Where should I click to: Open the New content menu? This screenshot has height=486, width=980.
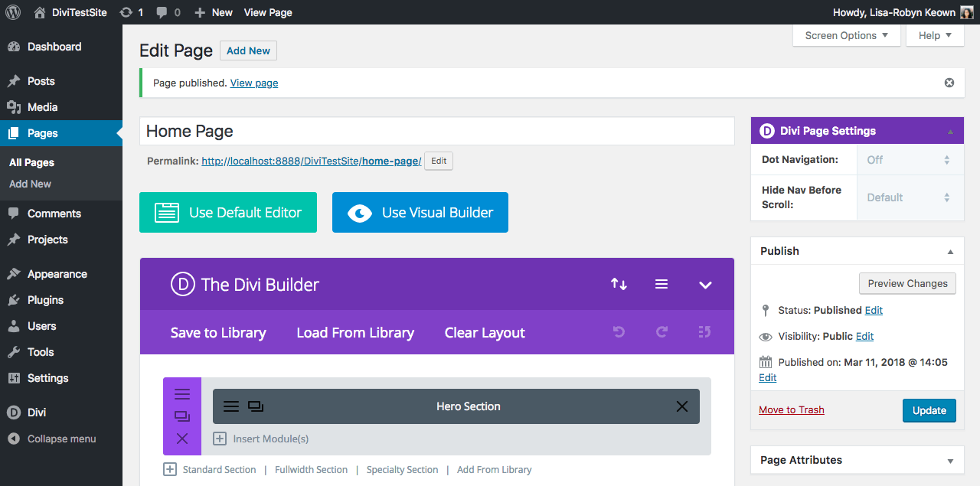pos(214,12)
